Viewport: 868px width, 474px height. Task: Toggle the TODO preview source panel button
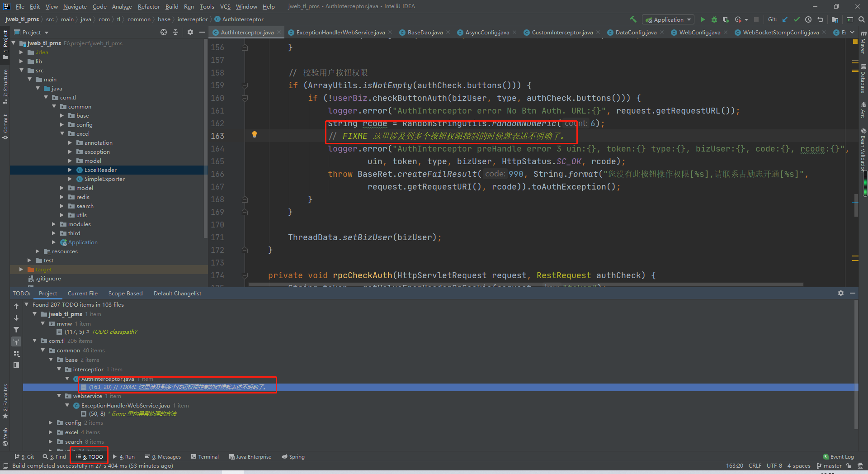[x=16, y=365]
